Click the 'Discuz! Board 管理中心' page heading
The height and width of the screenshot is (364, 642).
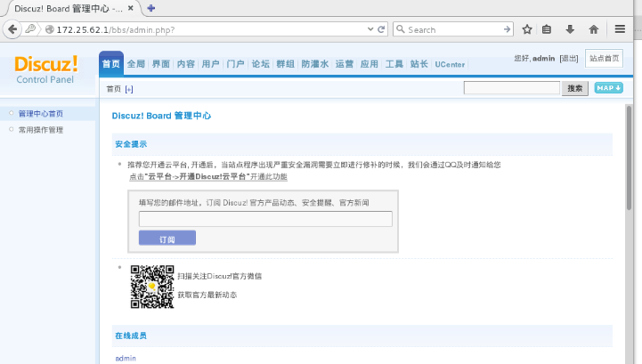(x=161, y=116)
